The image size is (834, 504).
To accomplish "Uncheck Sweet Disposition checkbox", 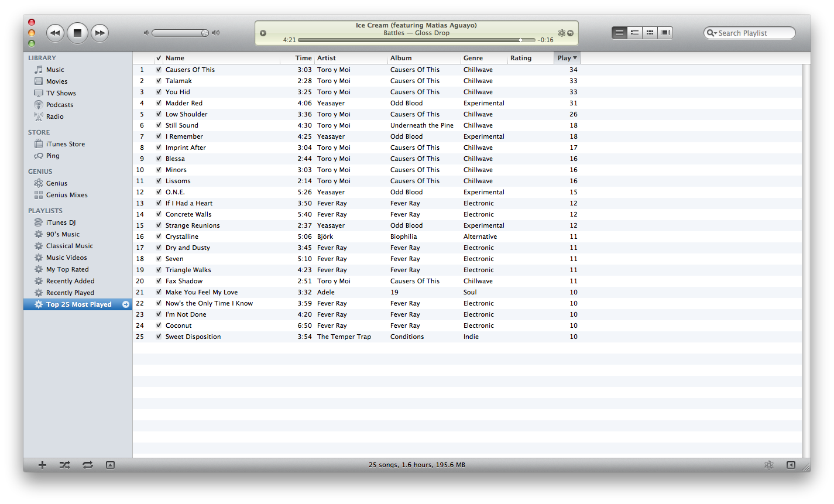I will click(159, 337).
